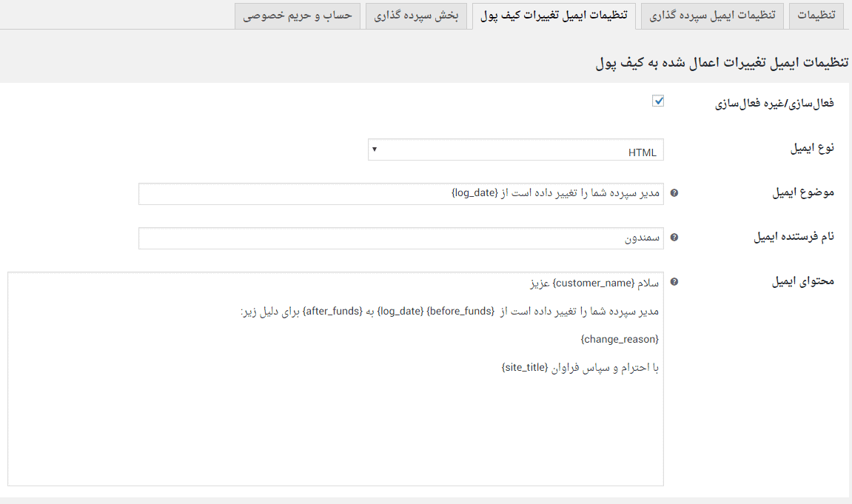852x504 pixels.
Task: Click the {site_title} placeholder in email body
Action: [524, 368]
